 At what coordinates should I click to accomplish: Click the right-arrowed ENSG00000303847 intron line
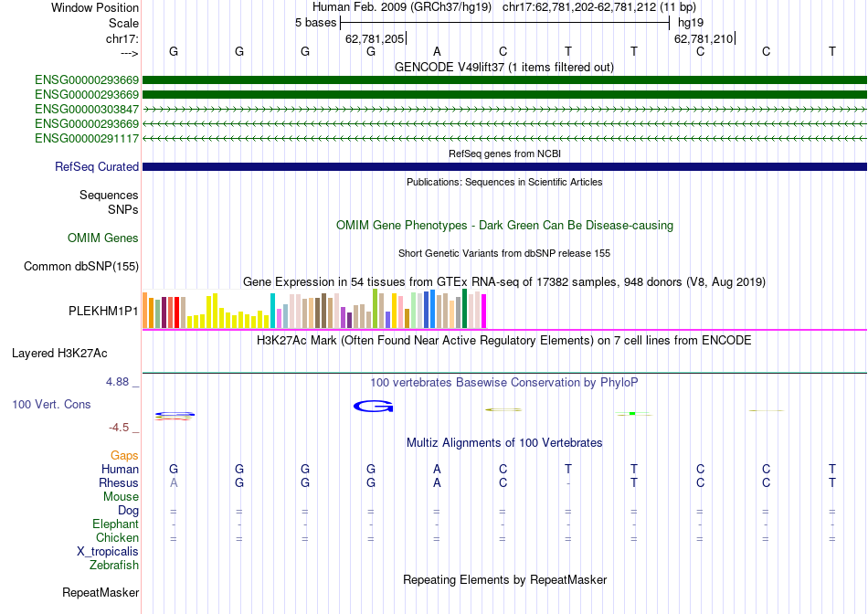coord(504,109)
